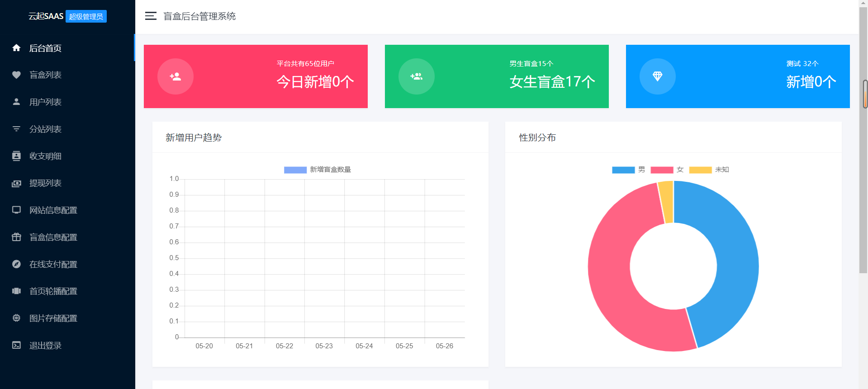Click the 05-20 axis label
Screen dimensions: 868x389
204,346
